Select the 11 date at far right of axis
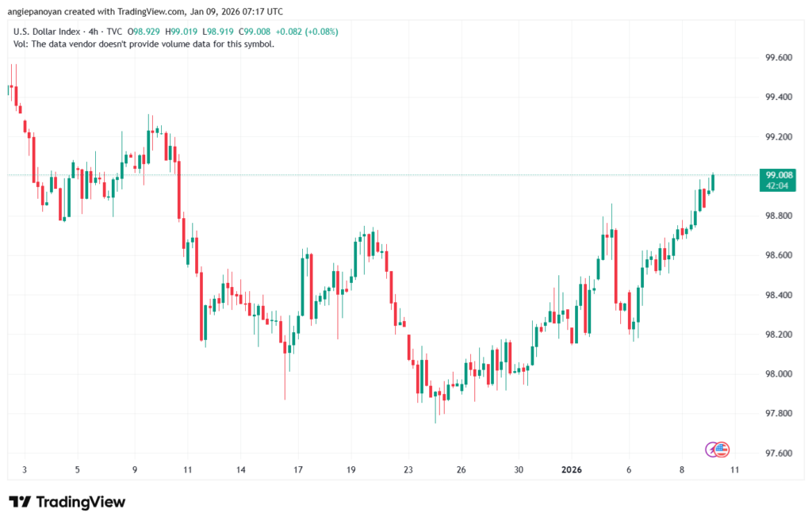 (x=734, y=470)
